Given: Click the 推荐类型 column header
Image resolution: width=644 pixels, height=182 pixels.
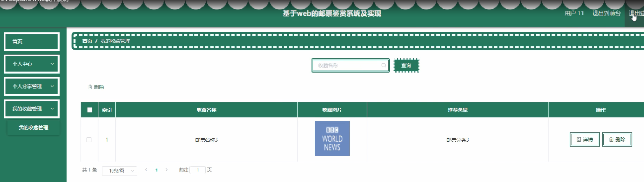Looking at the screenshot, I should (x=458, y=110).
